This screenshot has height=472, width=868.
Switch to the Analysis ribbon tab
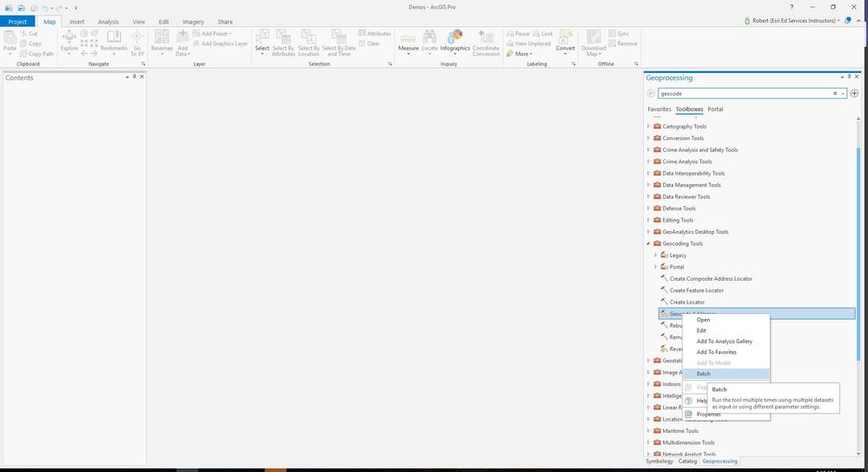pos(108,22)
